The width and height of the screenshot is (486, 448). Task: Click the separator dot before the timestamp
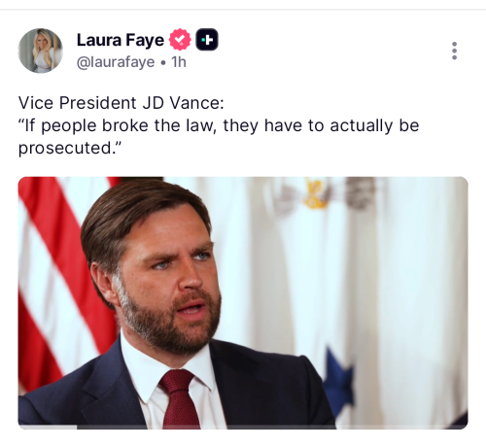163,63
